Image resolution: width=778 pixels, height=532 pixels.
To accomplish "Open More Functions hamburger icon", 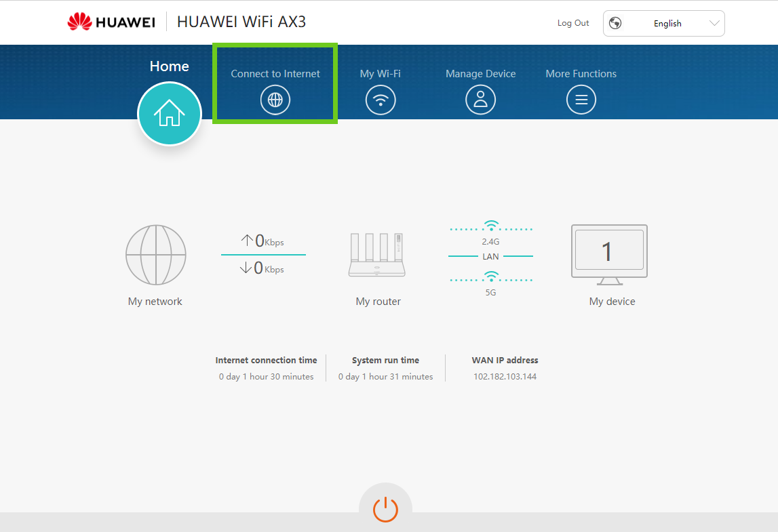I will (x=581, y=100).
